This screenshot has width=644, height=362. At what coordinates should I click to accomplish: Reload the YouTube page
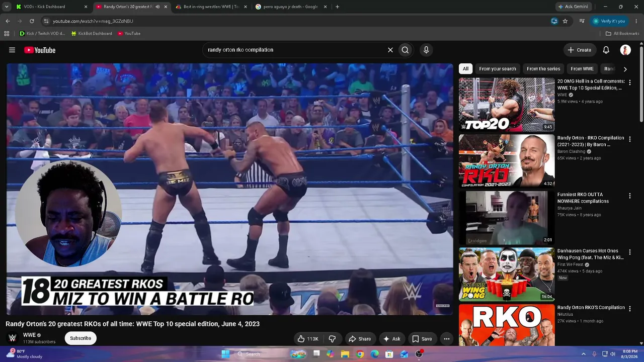32,21
